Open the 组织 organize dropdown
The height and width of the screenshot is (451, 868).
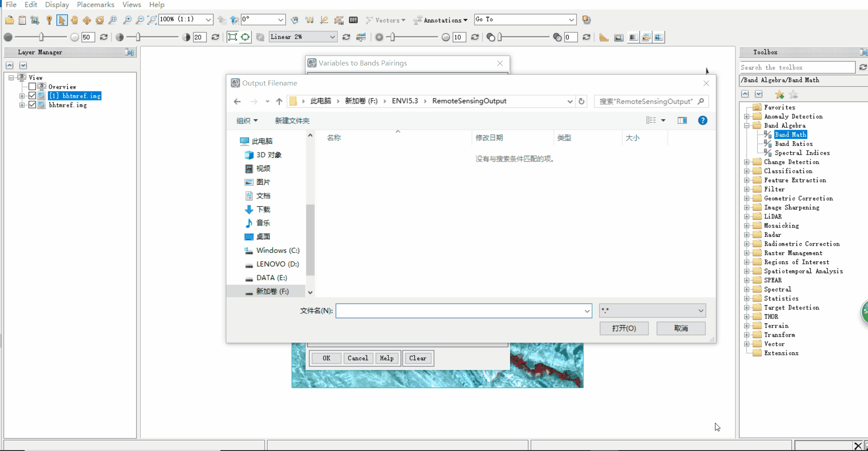[x=247, y=121]
